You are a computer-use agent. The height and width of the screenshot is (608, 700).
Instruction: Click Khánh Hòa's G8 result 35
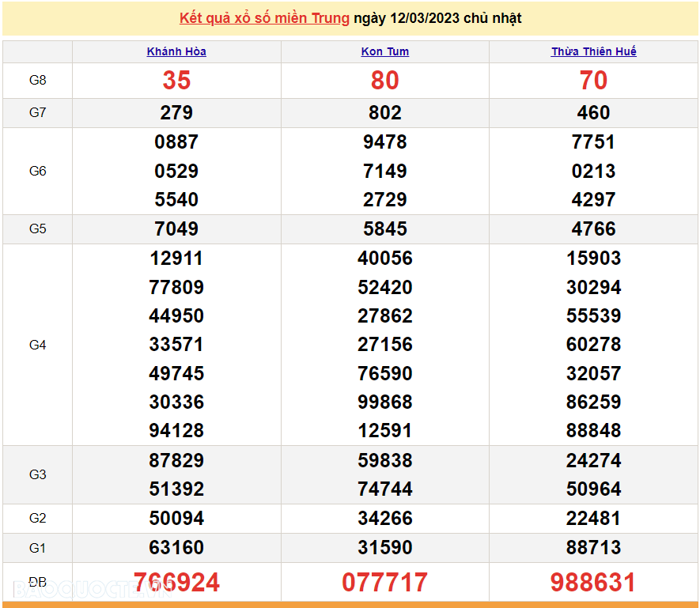tap(176, 81)
